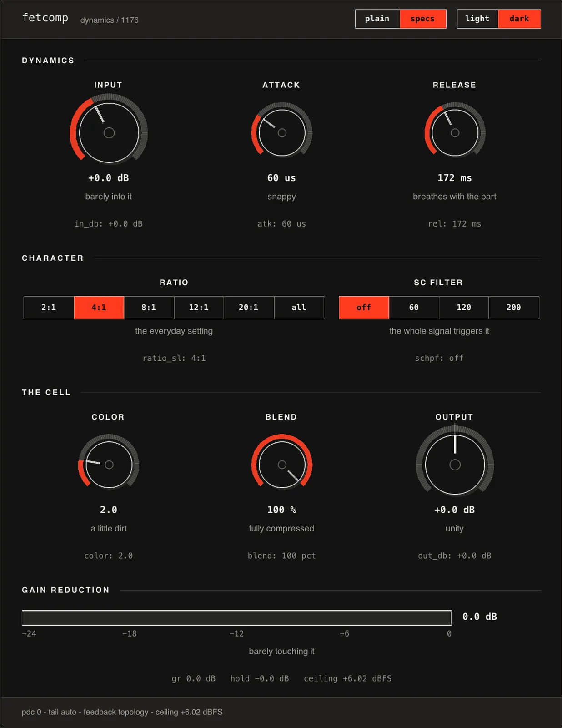This screenshot has width=562, height=728.
Task: Click the RELEASE knob
Action: click(455, 133)
